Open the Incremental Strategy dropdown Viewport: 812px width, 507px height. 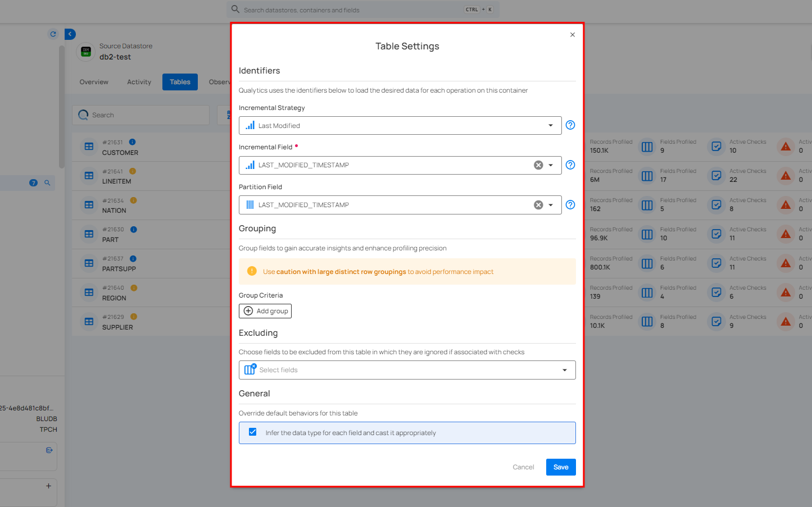400,126
